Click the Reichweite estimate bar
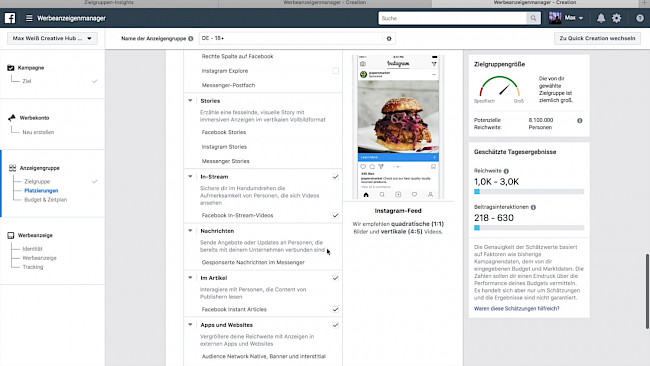This screenshot has width=650, height=366. click(529, 192)
